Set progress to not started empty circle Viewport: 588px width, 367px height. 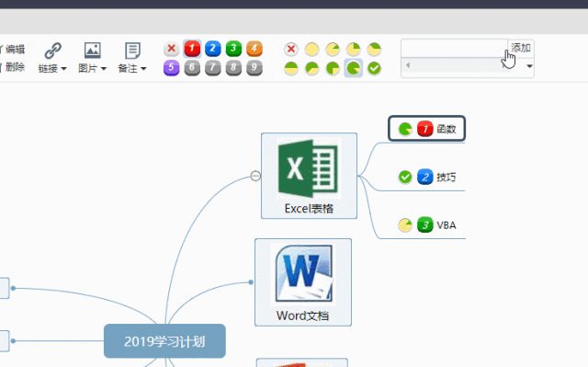coord(312,49)
